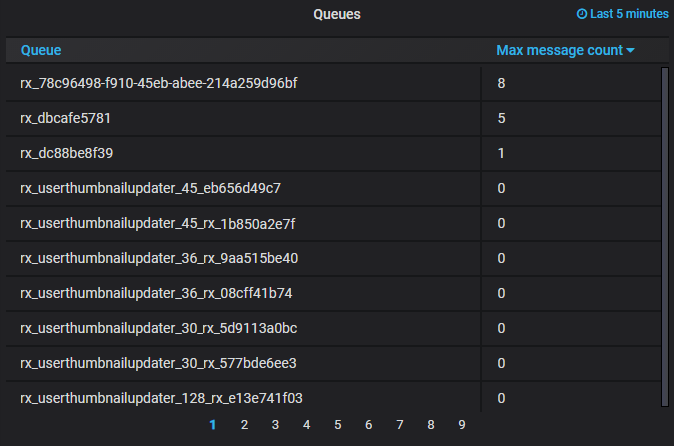Click the message count value 8
The image size is (674, 446).
pyautogui.click(x=501, y=83)
